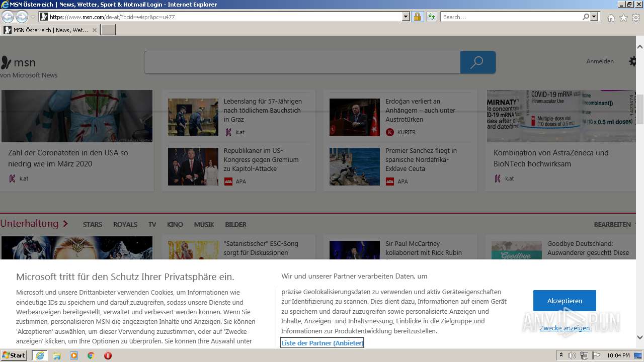The height and width of the screenshot is (362, 644).
Task: Open a new blank tab
Action: 108,30
